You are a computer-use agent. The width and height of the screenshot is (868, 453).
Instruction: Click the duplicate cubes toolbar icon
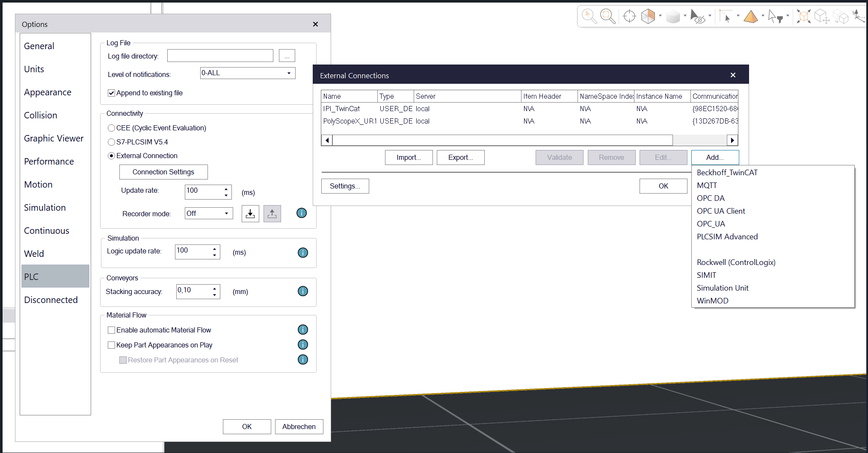tap(841, 17)
